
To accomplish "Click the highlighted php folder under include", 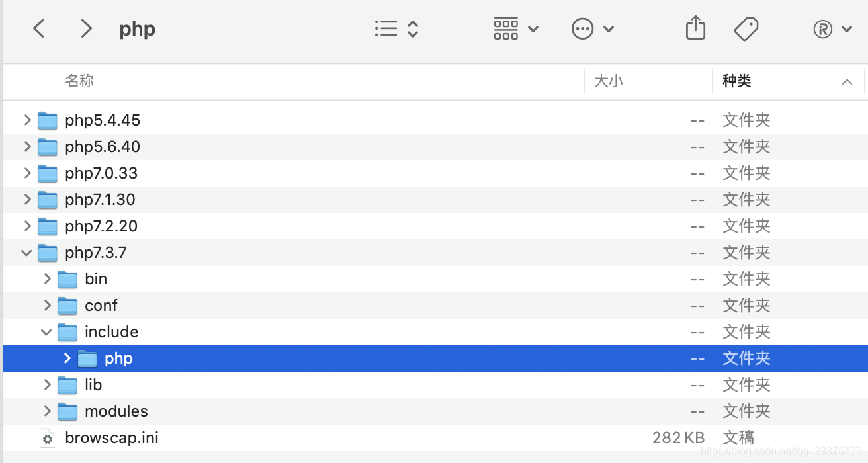I will (119, 358).
